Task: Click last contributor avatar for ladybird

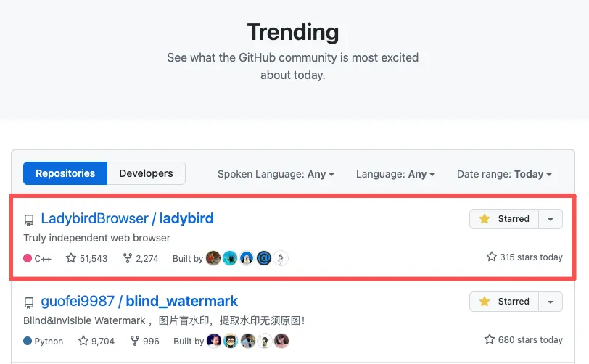Action: click(x=281, y=258)
